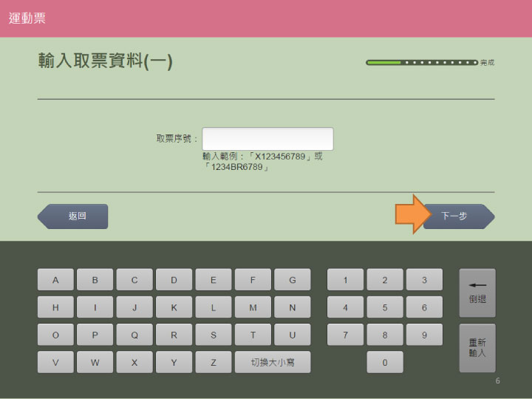532x399 pixels.
Task: Tap the letter R key
Action: click(174, 335)
